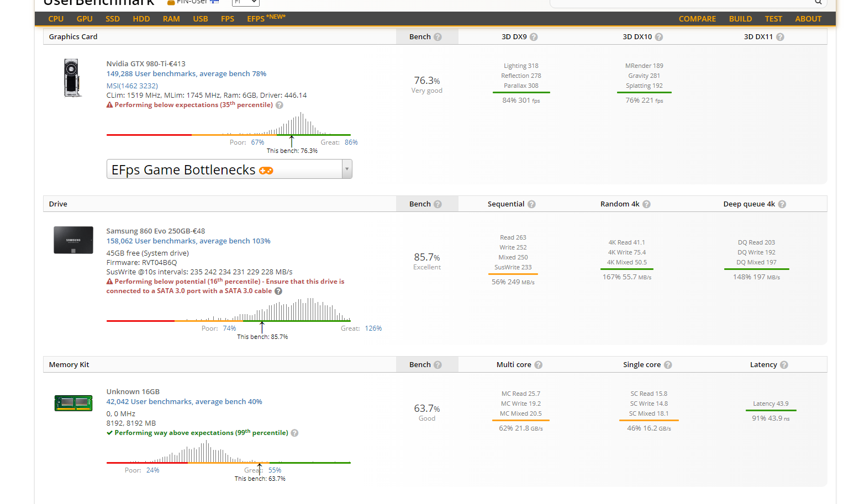This screenshot has height=504, width=854.
Task: Go to the COMPARE page
Action: (x=697, y=19)
